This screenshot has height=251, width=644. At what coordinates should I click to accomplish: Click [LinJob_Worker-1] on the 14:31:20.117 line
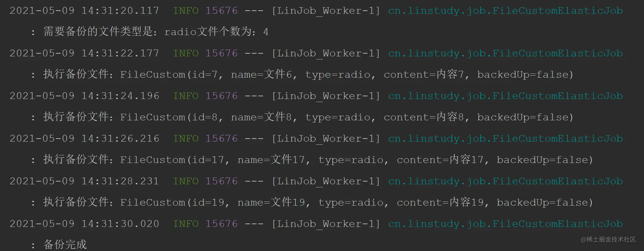pos(326,11)
